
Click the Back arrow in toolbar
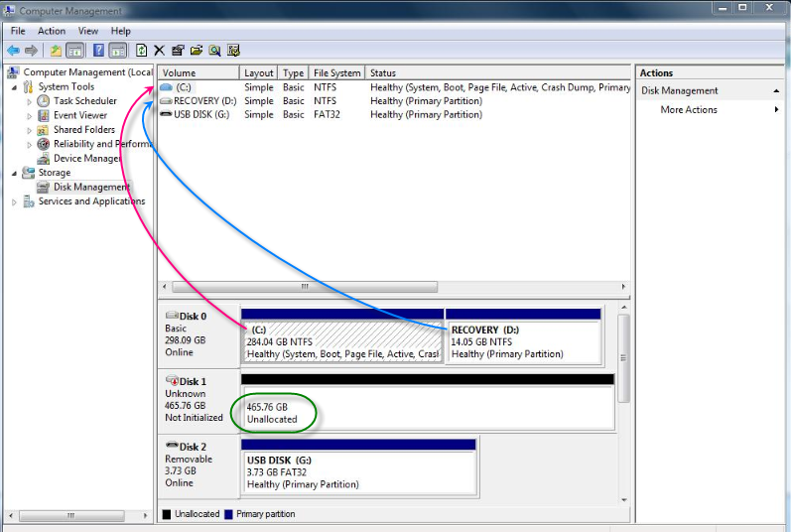(13, 50)
